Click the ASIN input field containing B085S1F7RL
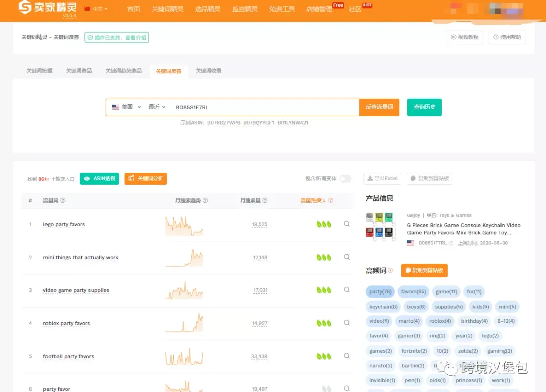 264,107
